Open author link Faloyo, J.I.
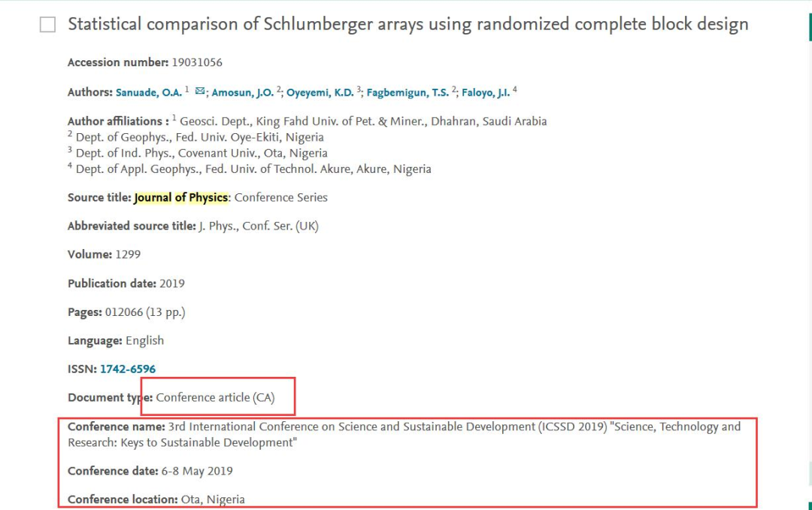This screenshot has height=510, width=812. (486, 93)
